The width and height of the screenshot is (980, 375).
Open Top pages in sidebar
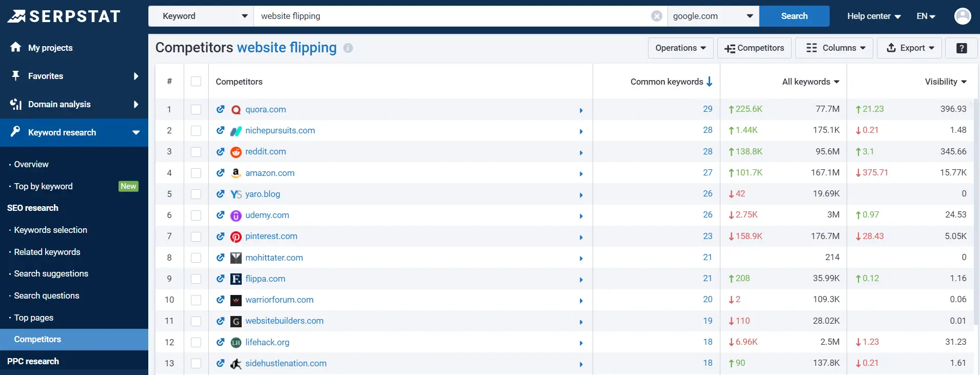tap(34, 318)
